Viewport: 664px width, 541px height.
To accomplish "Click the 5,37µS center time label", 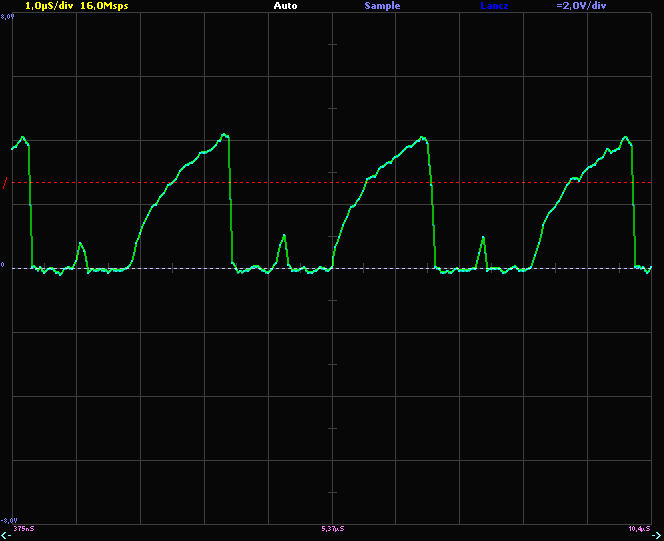I will point(332,527).
